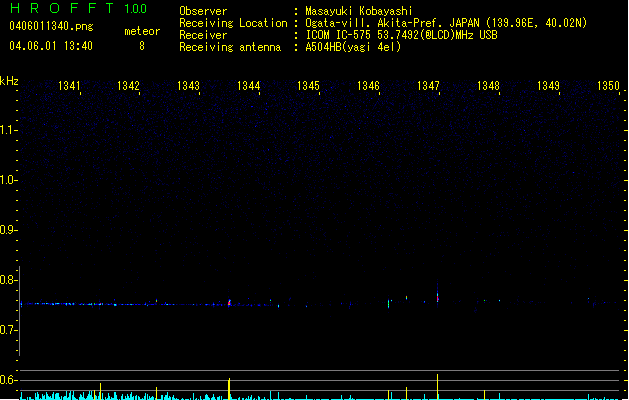Click time axis label 1341

(69, 86)
